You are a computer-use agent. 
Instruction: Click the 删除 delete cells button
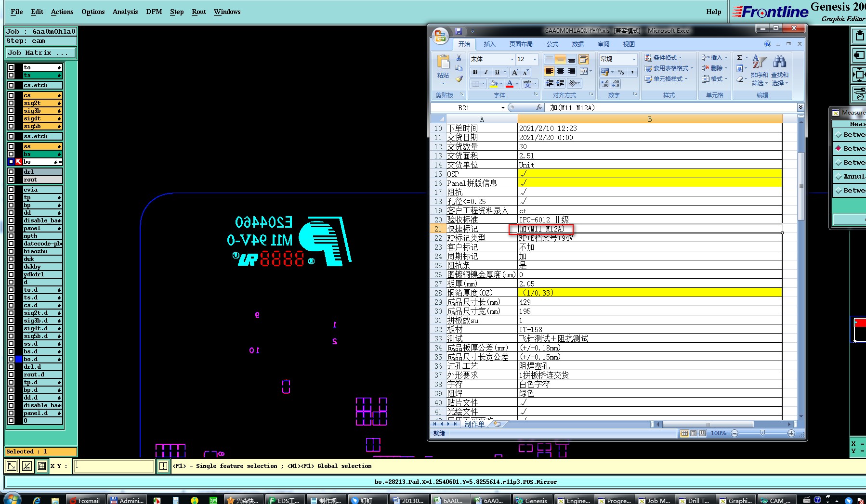coord(715,68)
